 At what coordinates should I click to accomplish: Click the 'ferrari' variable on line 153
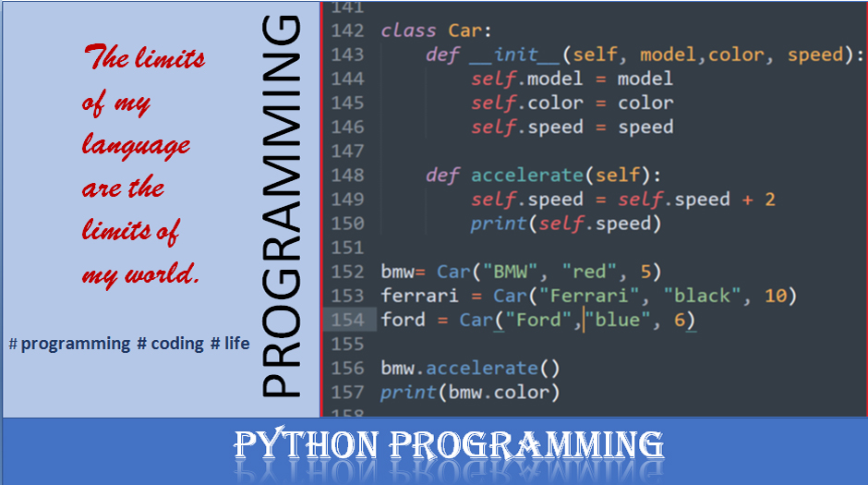click(419, 296)
